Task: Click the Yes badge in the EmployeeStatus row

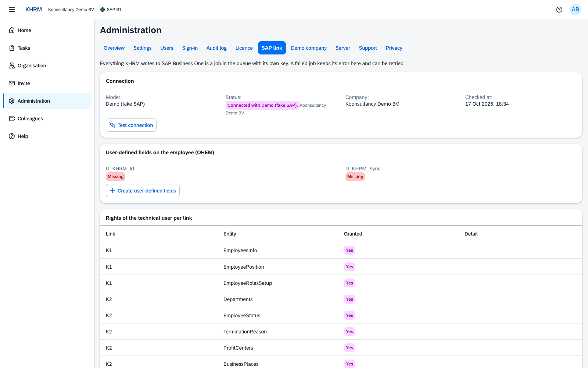Action: click(x=349, y=315)
